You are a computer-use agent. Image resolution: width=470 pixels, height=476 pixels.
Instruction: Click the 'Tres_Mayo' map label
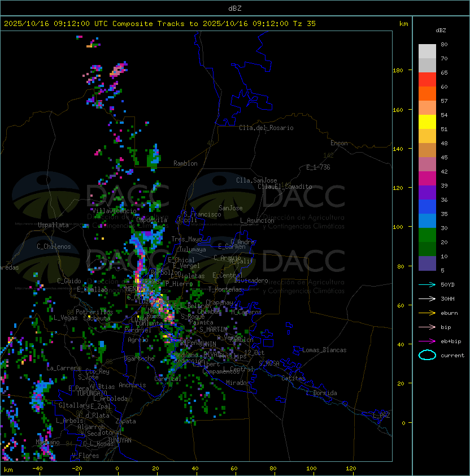tap(186, 239)
